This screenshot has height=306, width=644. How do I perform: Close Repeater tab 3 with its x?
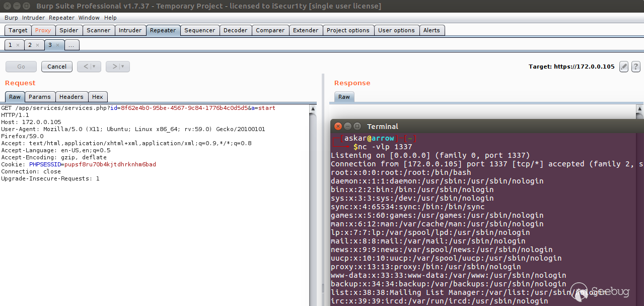57,45
